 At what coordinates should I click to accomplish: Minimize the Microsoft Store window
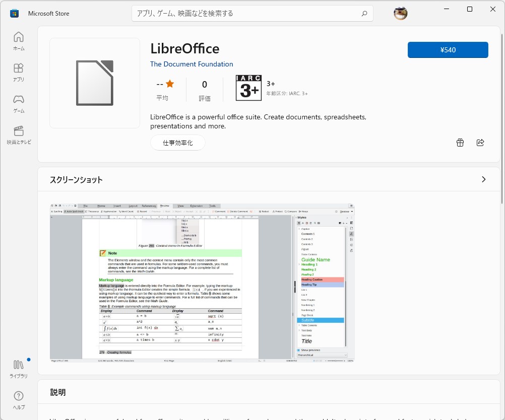pos(447,9)
